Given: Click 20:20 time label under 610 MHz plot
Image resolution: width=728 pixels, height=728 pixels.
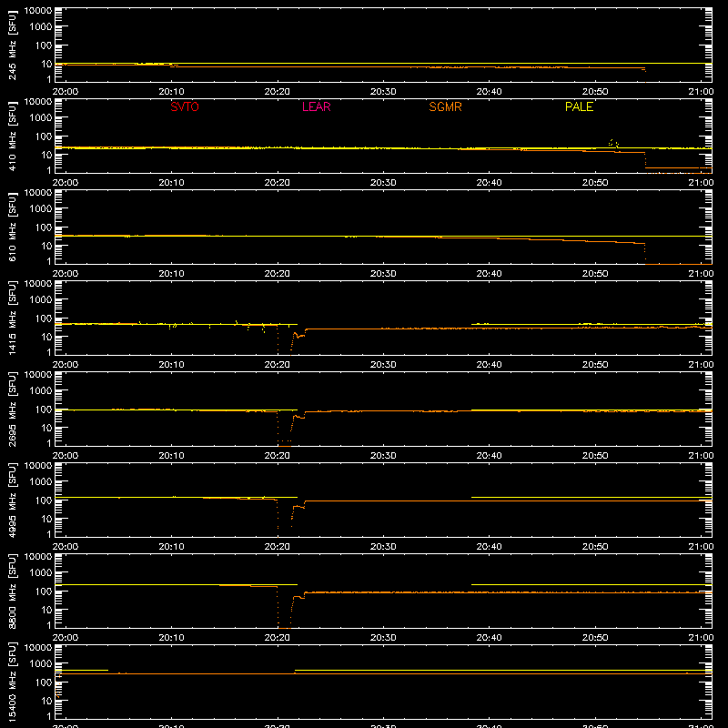Looking at the screenshot, I should click(278, 274).
